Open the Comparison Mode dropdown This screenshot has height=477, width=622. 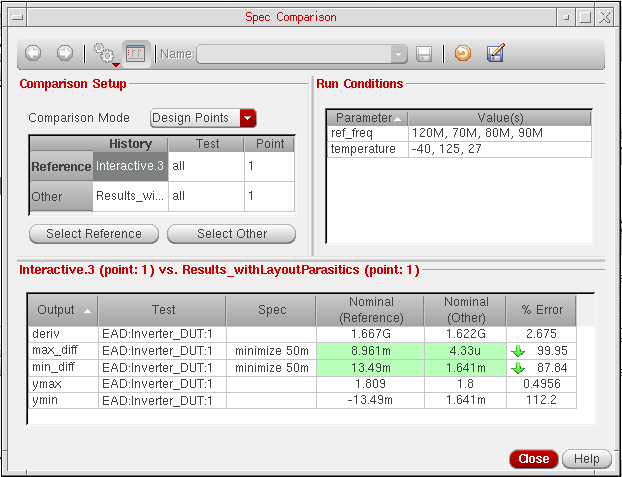[x=248, y=118]
